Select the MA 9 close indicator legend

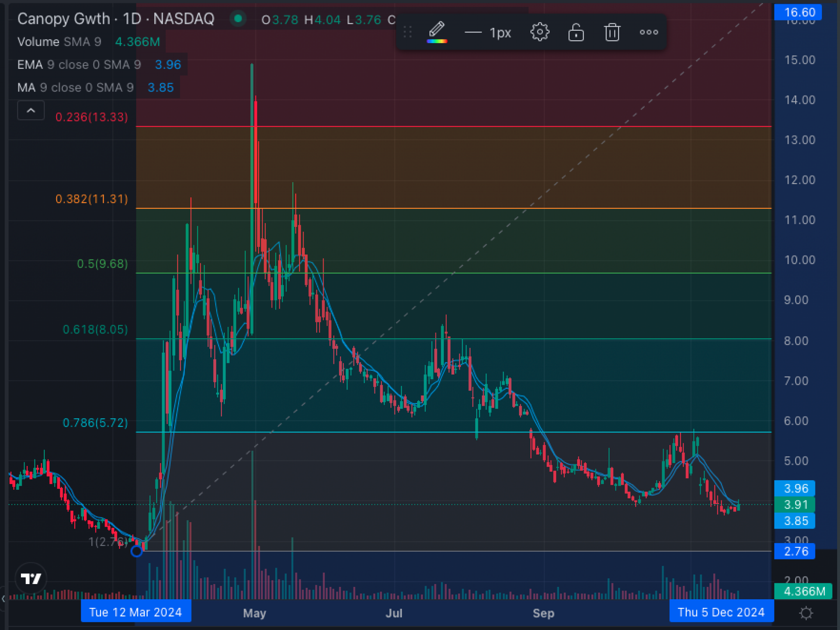pyautogui.click(x=75, y=87)
